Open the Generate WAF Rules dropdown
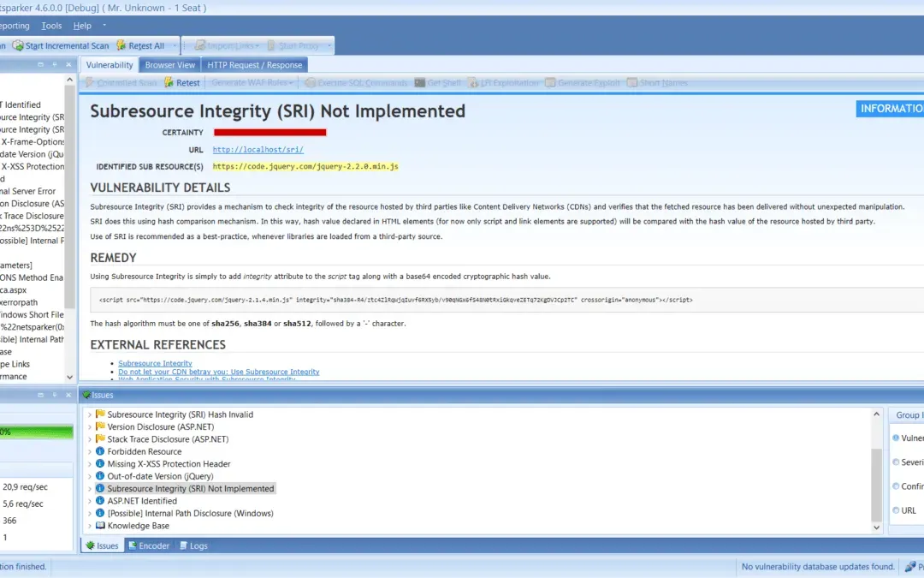The image size is (924, 578). coord(252,82)
